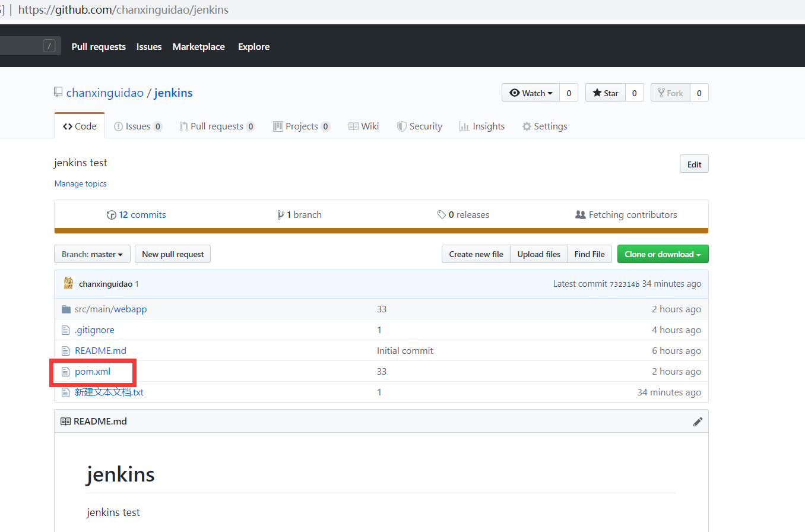Click commit message 33 on the pom.xml row

click(382, 372)
